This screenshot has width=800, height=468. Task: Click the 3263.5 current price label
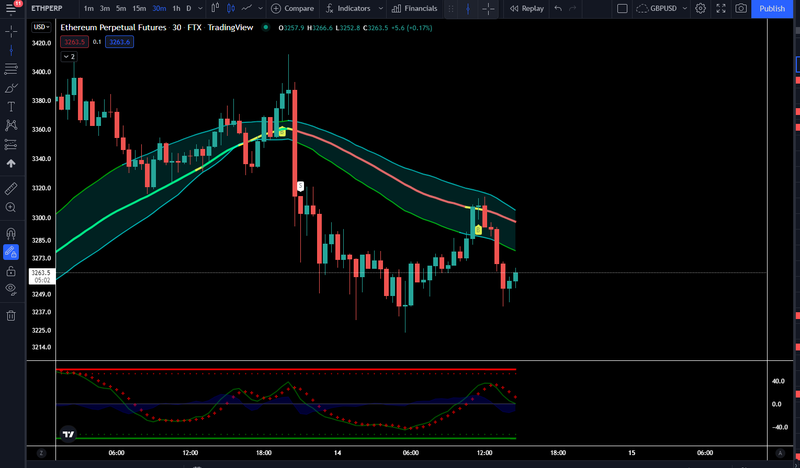(x=41, y=276)
